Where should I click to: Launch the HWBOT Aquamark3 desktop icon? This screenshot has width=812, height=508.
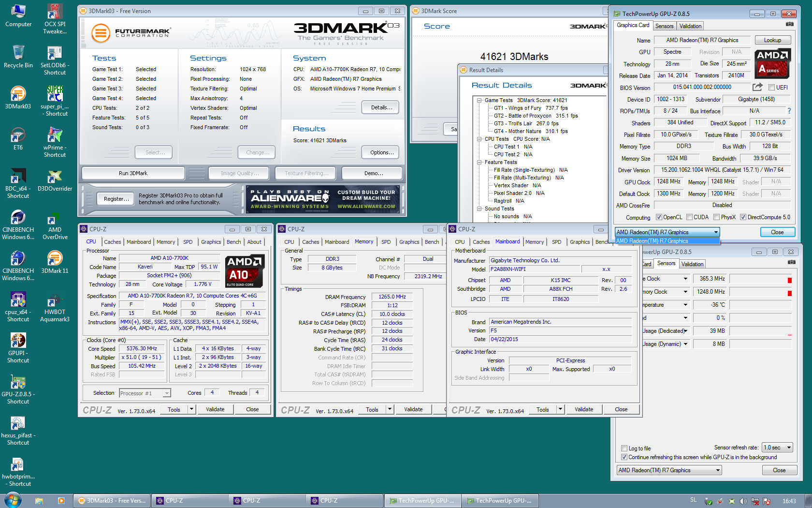pos(55,307)
